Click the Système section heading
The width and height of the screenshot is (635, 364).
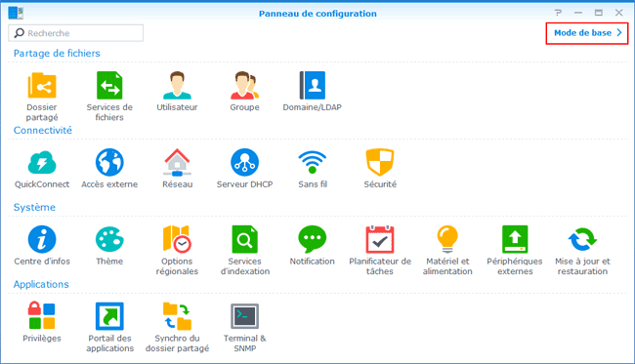[x=34, y=208]
